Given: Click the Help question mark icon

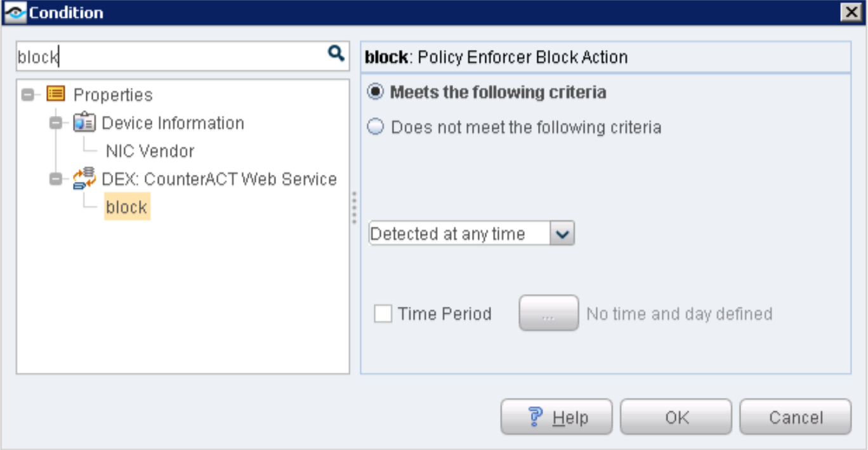Looking at the screenshot, I should coord(536,417).
